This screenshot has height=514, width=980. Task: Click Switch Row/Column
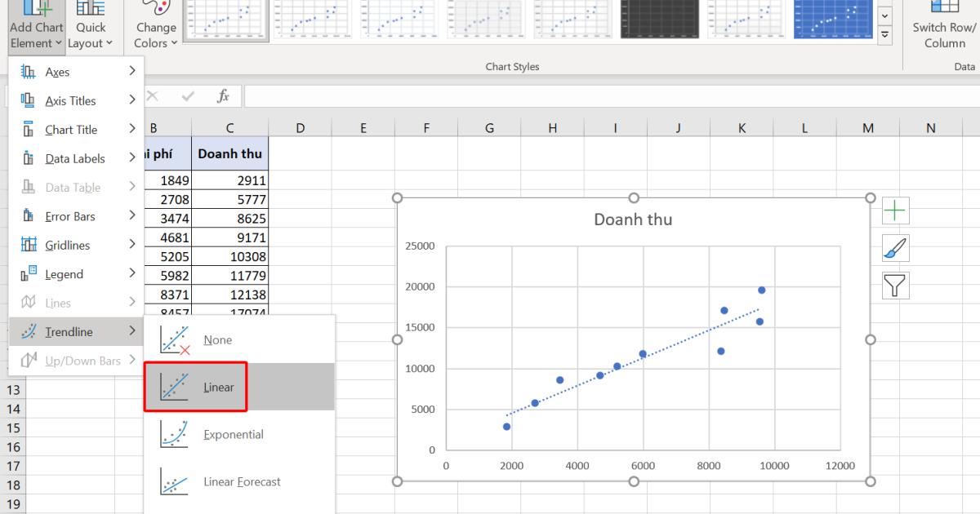point(943,24)
